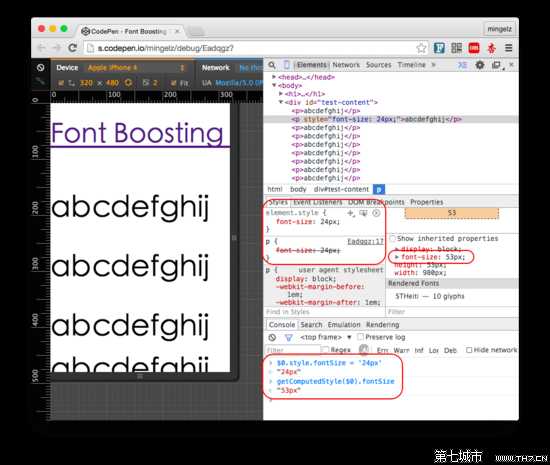Image resolution: width=550 pixels, height=465 pixels.
Task: Show more DevTools tabs with the chevron
Action: coord(434,65)
